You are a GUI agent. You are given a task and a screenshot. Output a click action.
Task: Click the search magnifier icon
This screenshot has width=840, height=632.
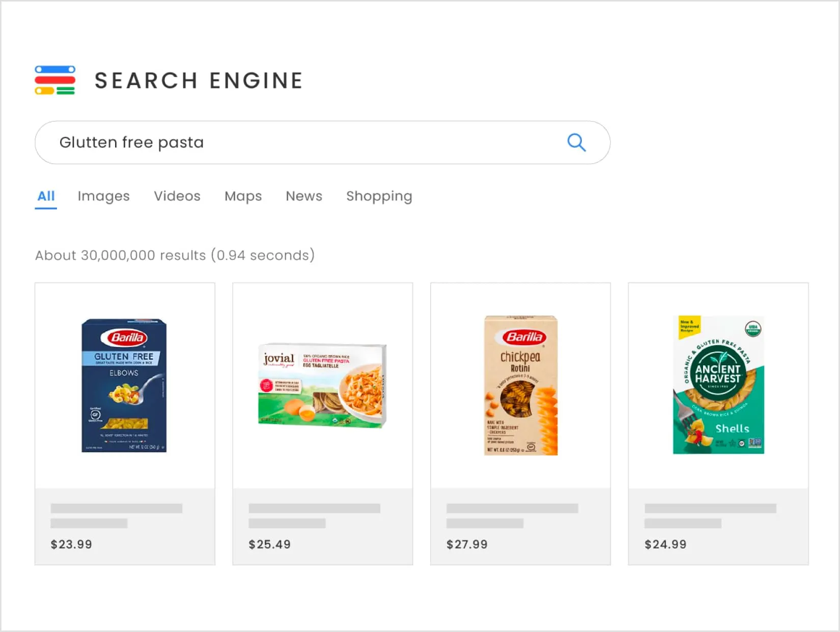[576, 142]
